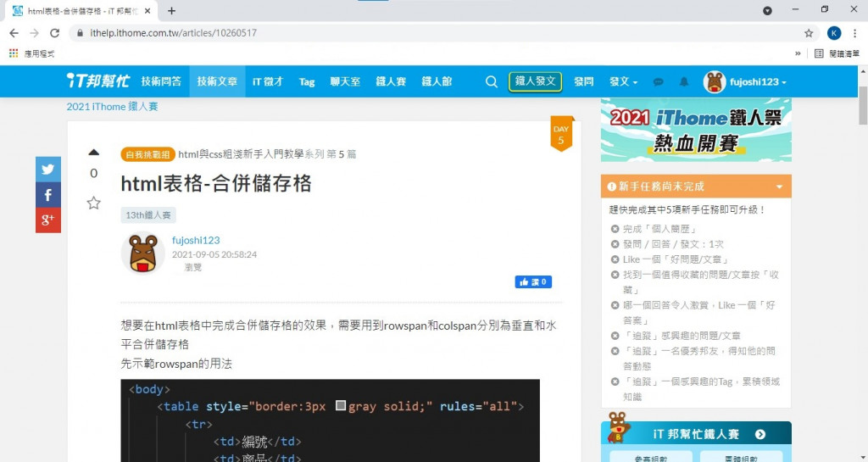Share the article on Google Plus

pos(48,220)
